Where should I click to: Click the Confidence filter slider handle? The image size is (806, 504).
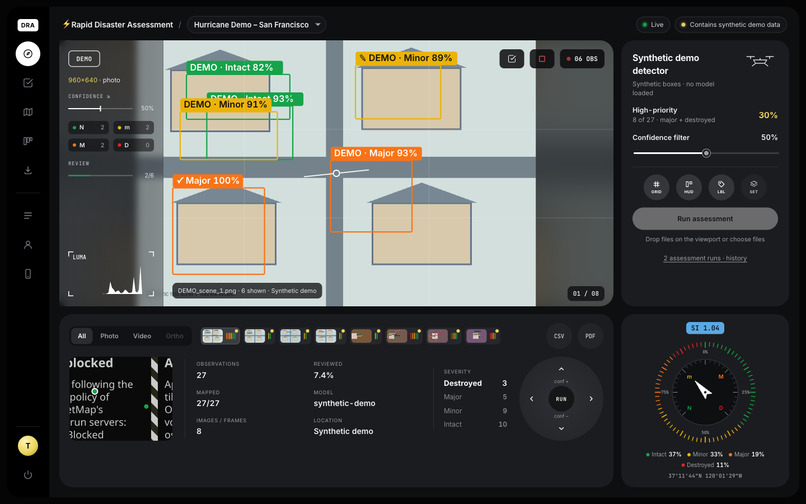(x=706, y=153)
